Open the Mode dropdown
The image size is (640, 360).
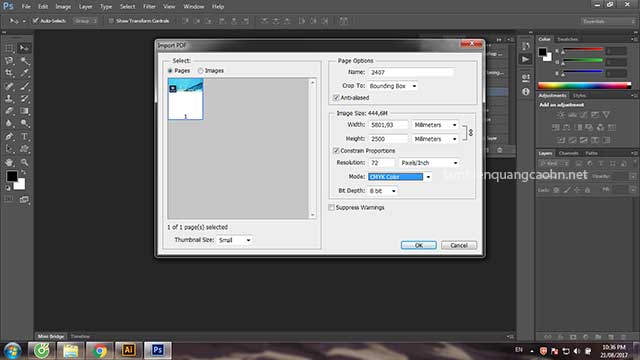point(400,177)
